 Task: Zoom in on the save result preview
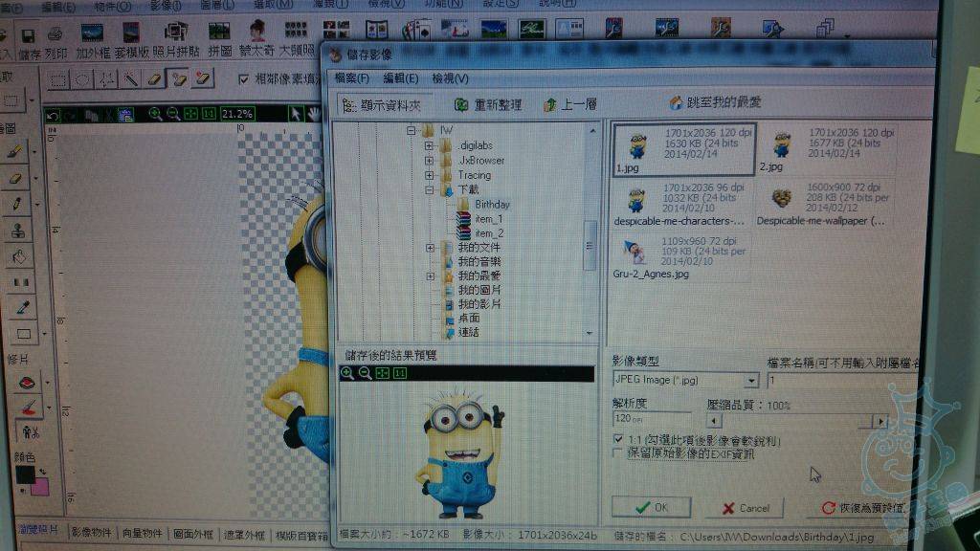347,372
